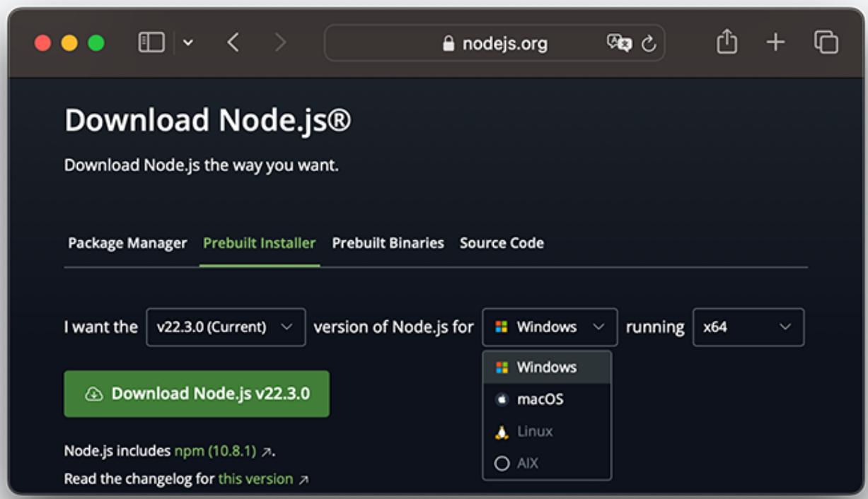Expand the sidebar options chevron

point(188,43)
